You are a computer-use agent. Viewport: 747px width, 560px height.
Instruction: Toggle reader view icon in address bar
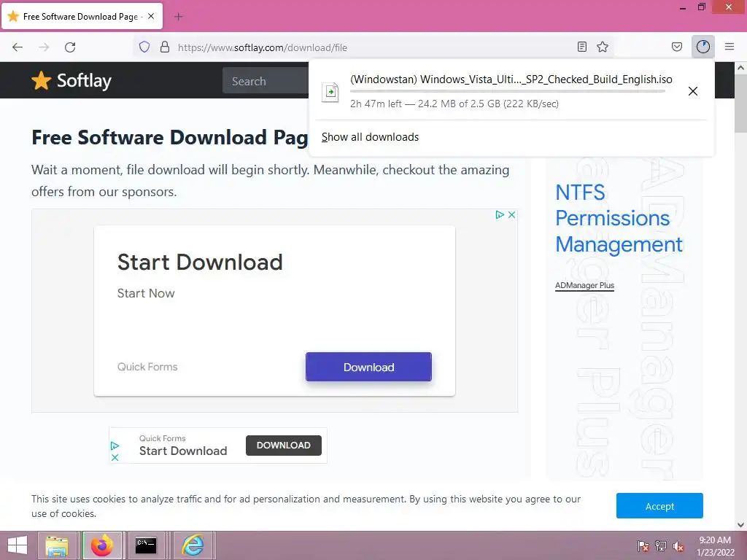pyautogui.click(x=581, y=47)
